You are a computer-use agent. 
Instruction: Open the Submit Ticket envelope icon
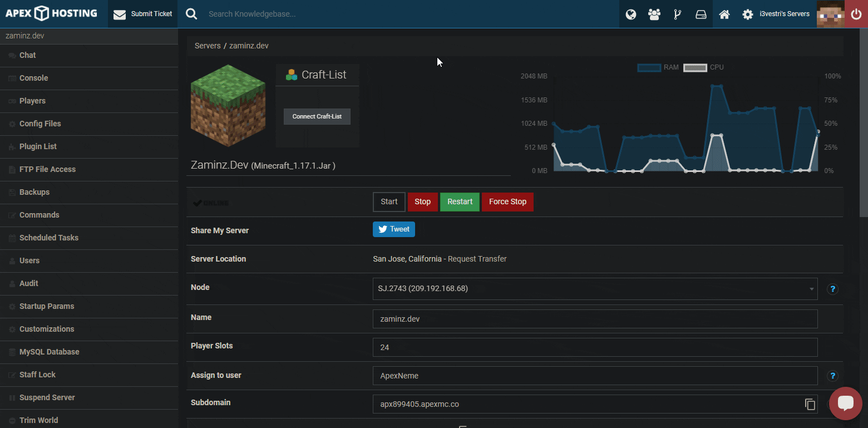pyautogui.click(x=120, y=14)
